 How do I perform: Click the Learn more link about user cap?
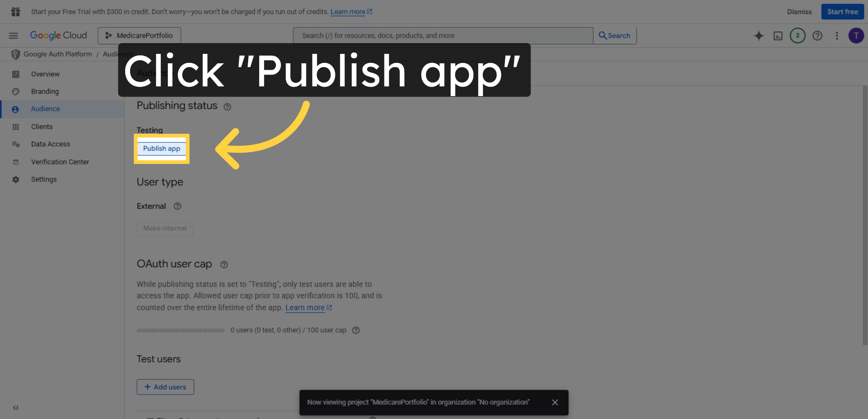[306, 307]
